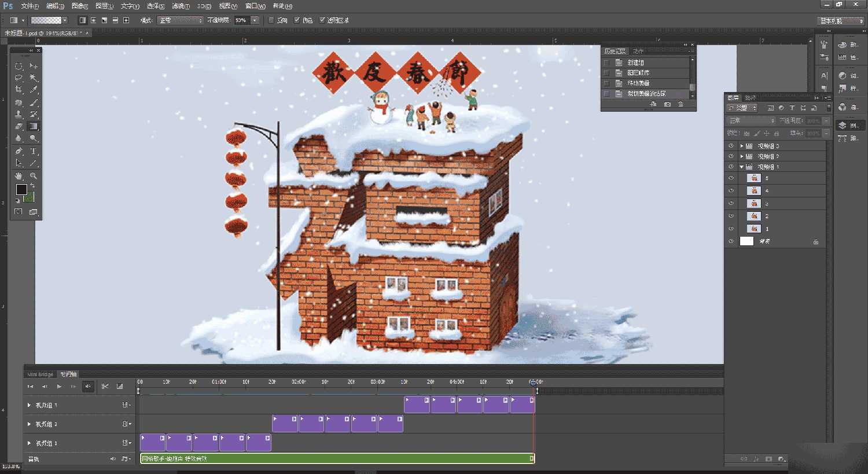The height and width of the screenshot is (474, 868).
Task: Select the Zoom tool in the toolbar
Action: click(x=34, y=176)
